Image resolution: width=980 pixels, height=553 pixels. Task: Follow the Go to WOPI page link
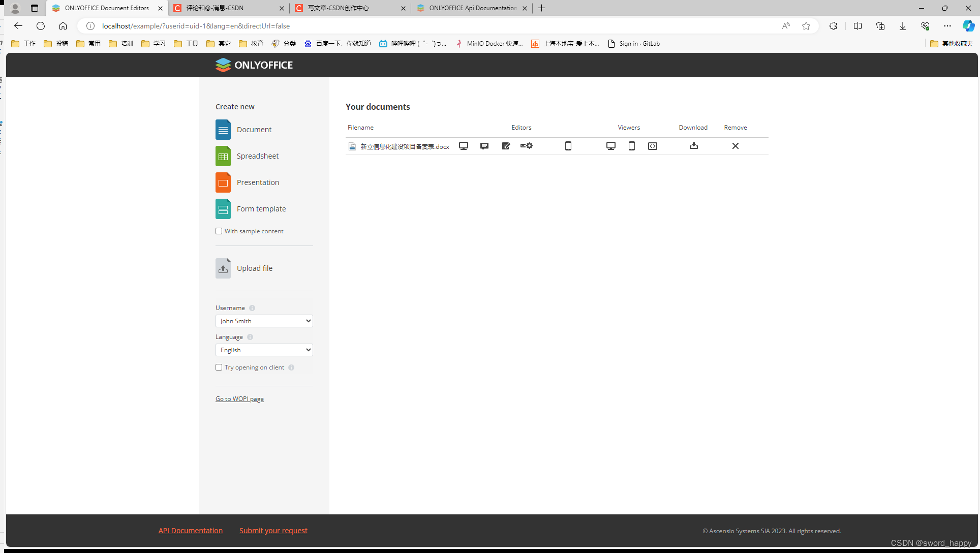coord(239,399)
